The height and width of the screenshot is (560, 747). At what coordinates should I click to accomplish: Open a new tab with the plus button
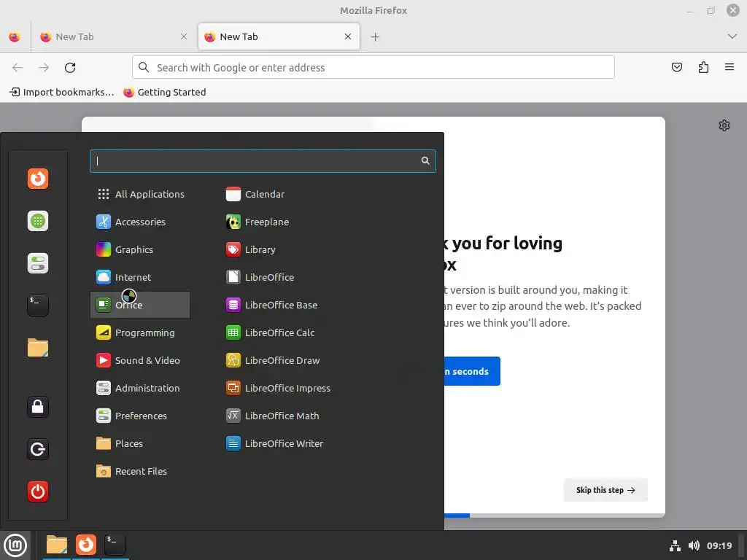[x=375, y=36]
